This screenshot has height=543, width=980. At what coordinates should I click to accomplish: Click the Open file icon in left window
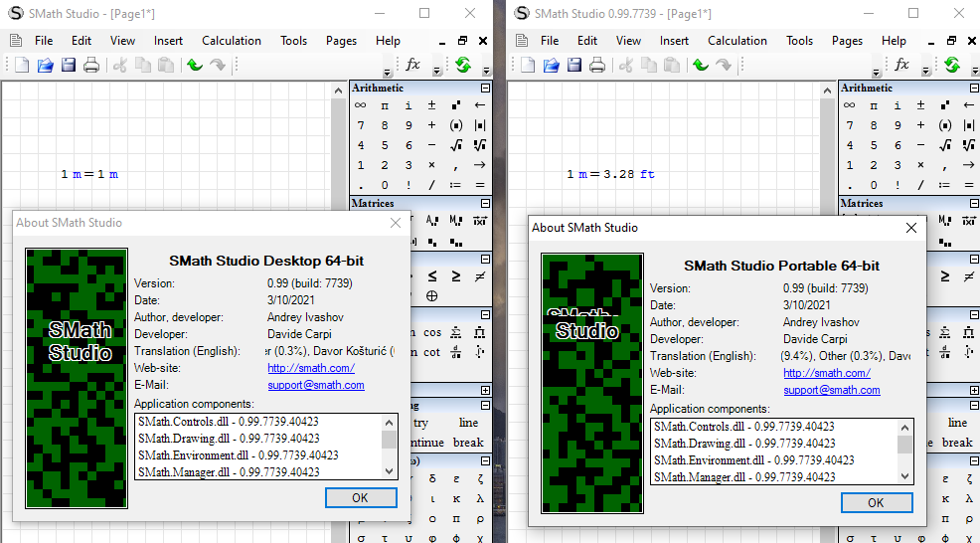point(45,66)
